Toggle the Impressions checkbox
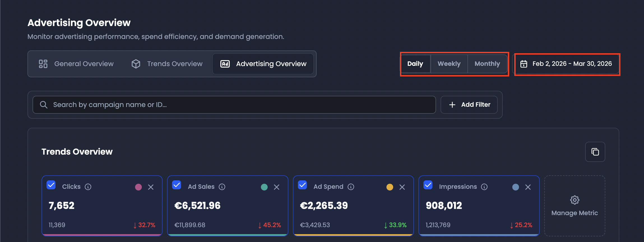 pyautogui.click(x=428, y=185)
